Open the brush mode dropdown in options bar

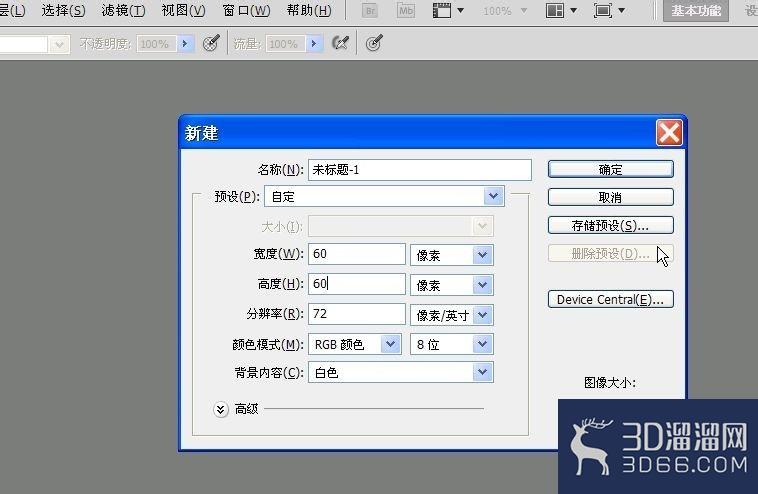pyautogui.click(x=59, y=44)
